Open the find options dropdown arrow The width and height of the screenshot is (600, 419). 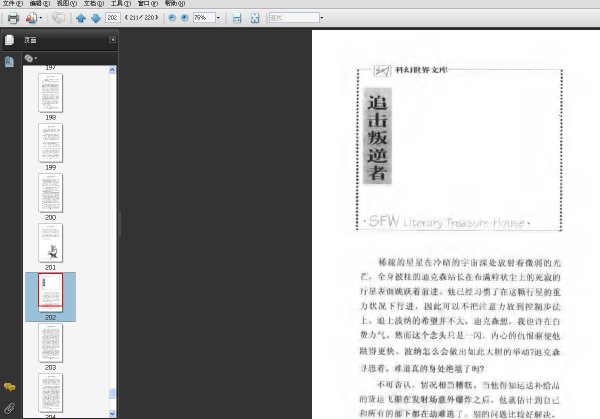point(321,18)
